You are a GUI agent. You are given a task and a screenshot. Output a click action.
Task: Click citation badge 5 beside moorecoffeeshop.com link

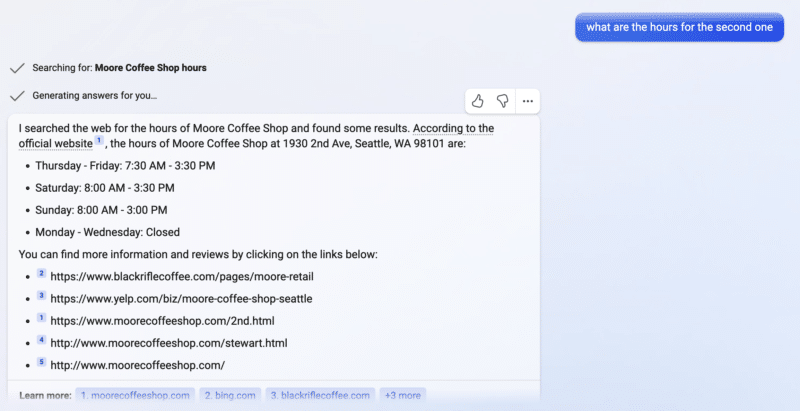click(x=41, y=362)
